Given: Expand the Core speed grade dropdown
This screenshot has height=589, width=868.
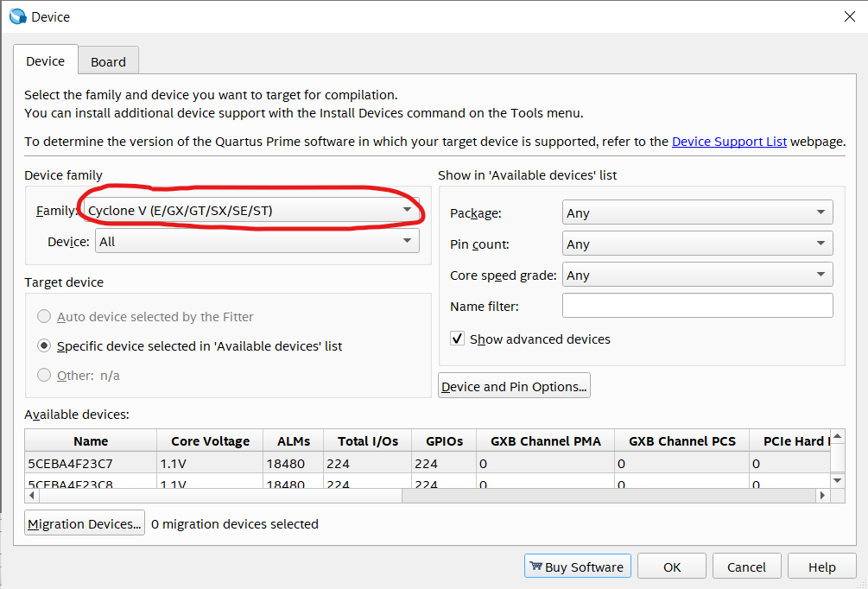Looking at the screenshot, I should click(x=698, y=275).
